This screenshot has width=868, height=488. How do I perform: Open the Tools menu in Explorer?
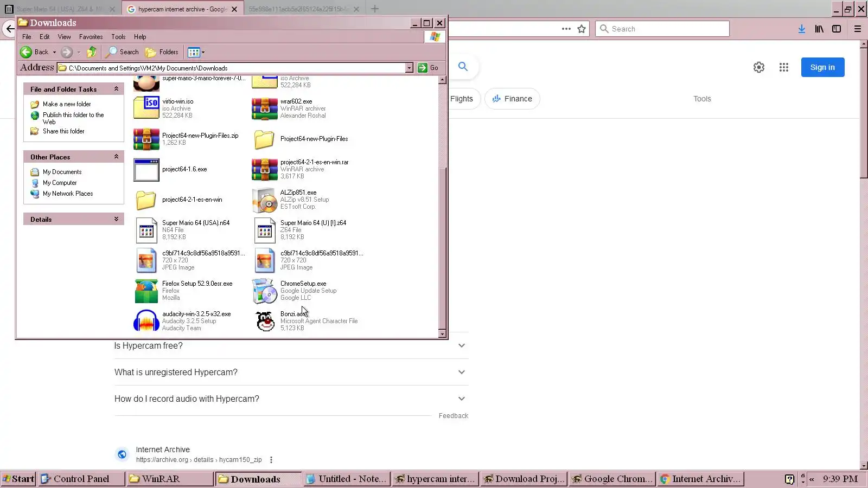click(x=118, y=37)
